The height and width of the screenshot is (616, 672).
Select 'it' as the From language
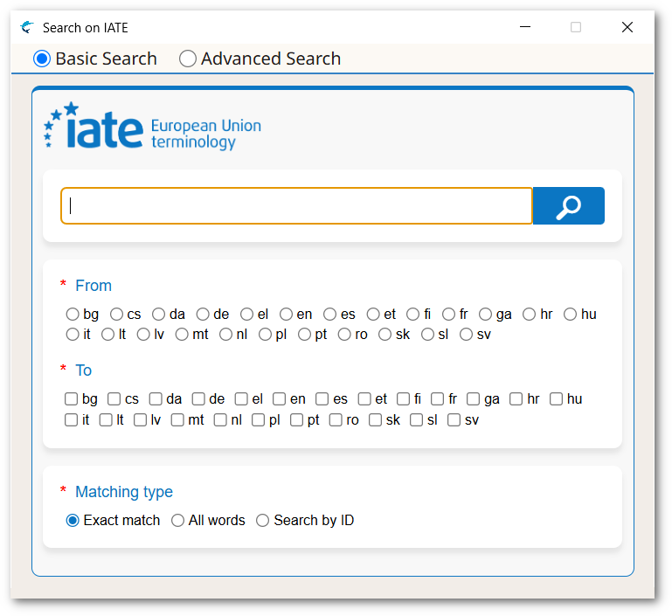73,334
